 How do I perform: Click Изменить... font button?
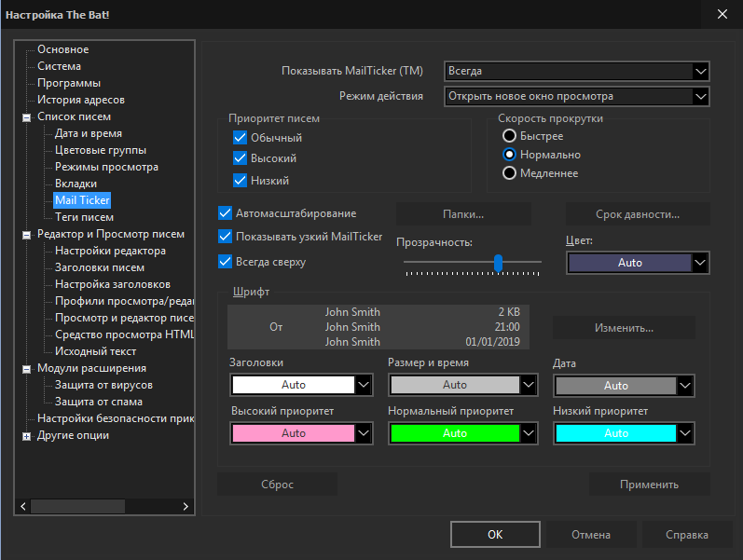pos(624,328)
